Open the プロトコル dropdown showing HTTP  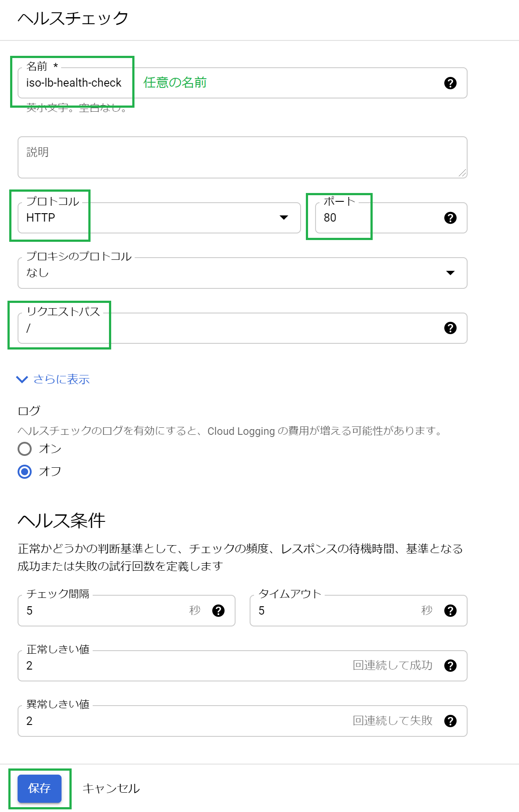154,218
